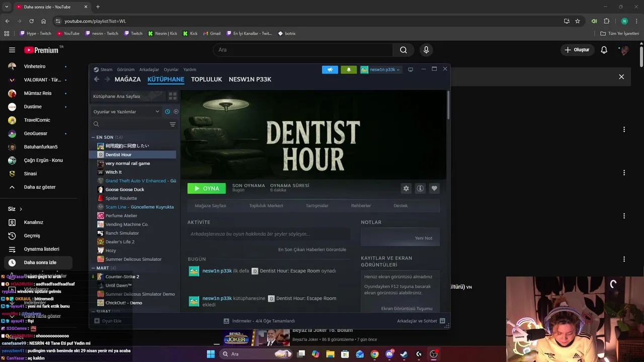Open Dentist Hour game info icon
This screenshot has width=644, height=362.
coord(420,188)
